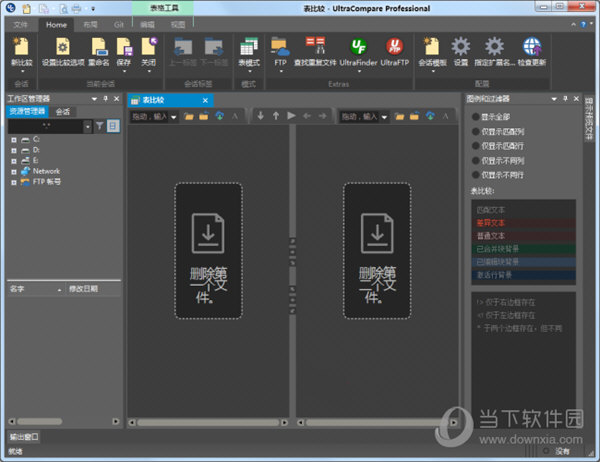Switch to the 布局 ribbon tab
The height and width of the screenshot is (462, 600).
tap(90, 25)
